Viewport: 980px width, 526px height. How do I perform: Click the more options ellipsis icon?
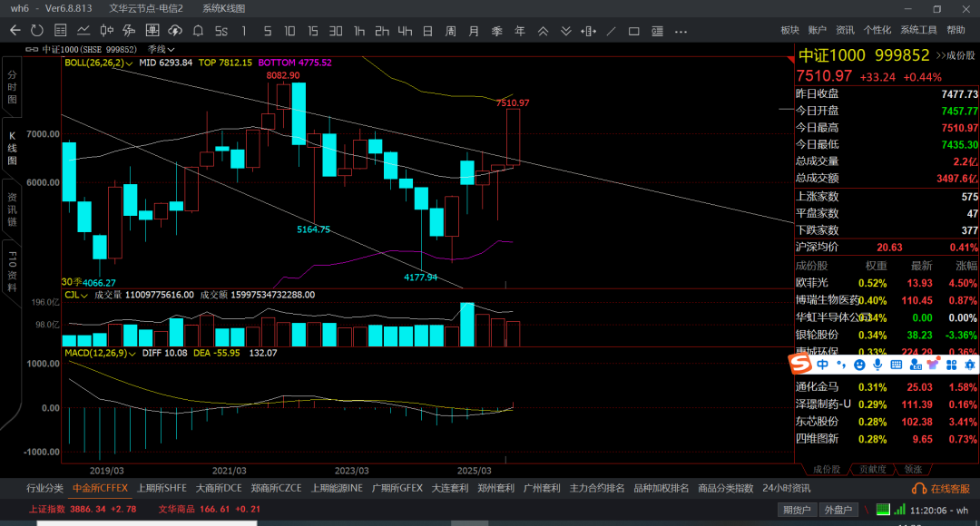[681, 31]
